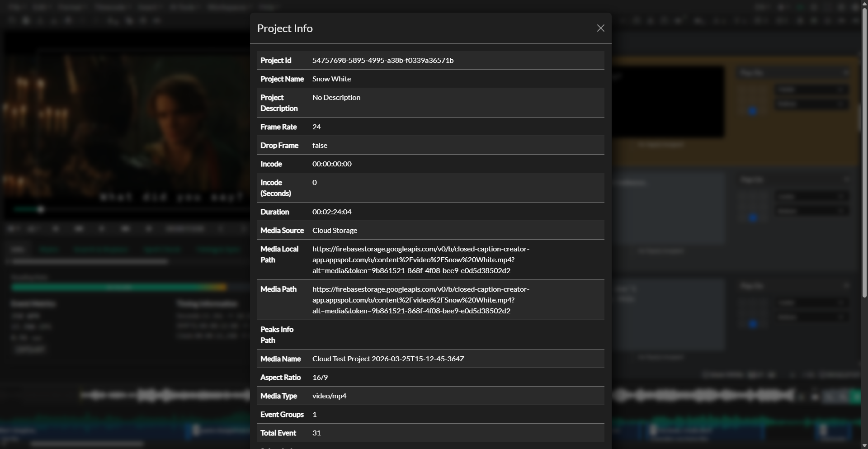
Task: Close the Project Info dialog
Action: point(600,28)
